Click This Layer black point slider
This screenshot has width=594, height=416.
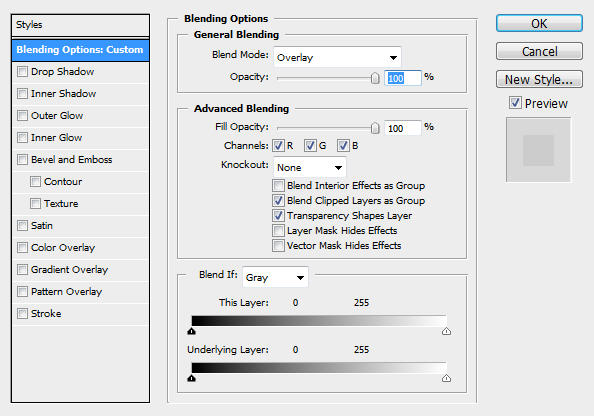pos(192,332)
